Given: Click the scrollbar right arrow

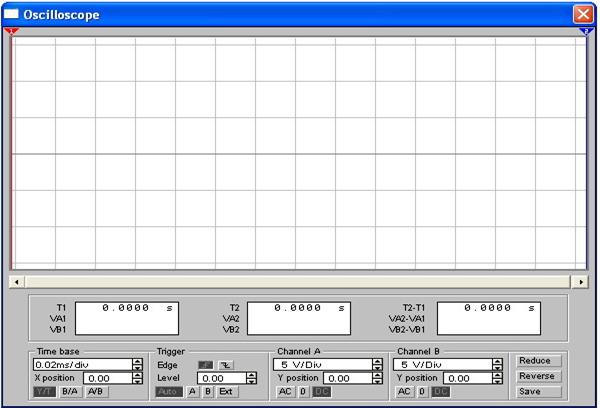Looking at the screenshot, I should pyautogui.click(x=581, y=282).
